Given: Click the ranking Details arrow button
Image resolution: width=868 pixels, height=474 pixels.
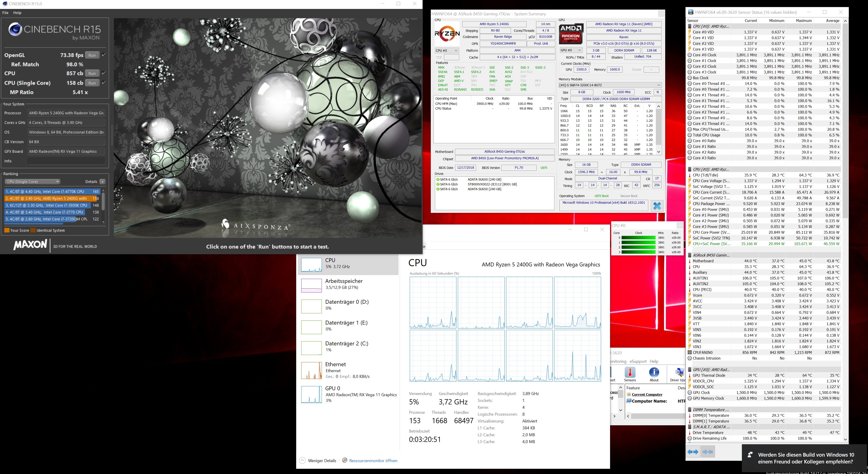Looking at the screenshot, I should (x=103, y=181).
